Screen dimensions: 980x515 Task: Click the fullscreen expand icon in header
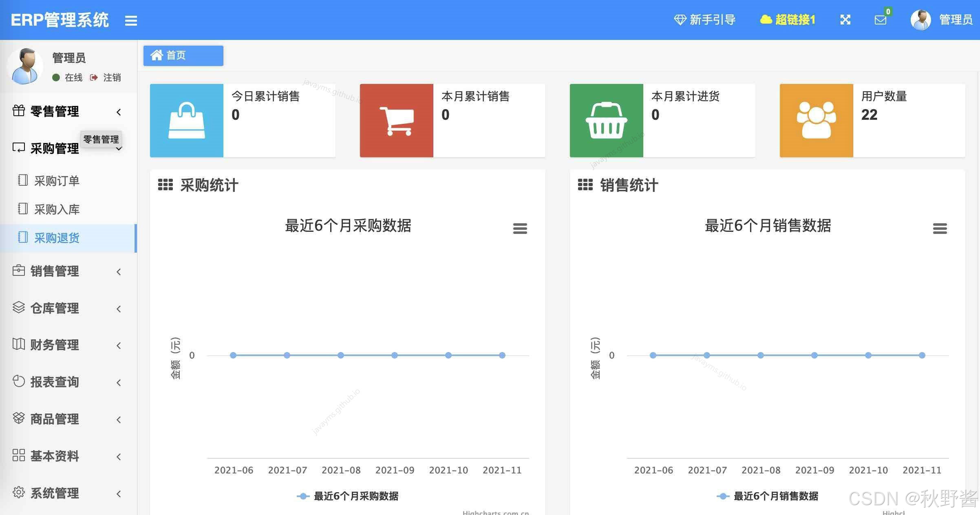[x=845, y=20]
